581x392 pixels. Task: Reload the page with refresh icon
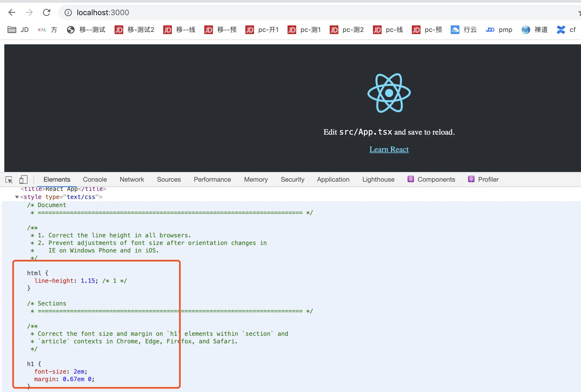46,12
